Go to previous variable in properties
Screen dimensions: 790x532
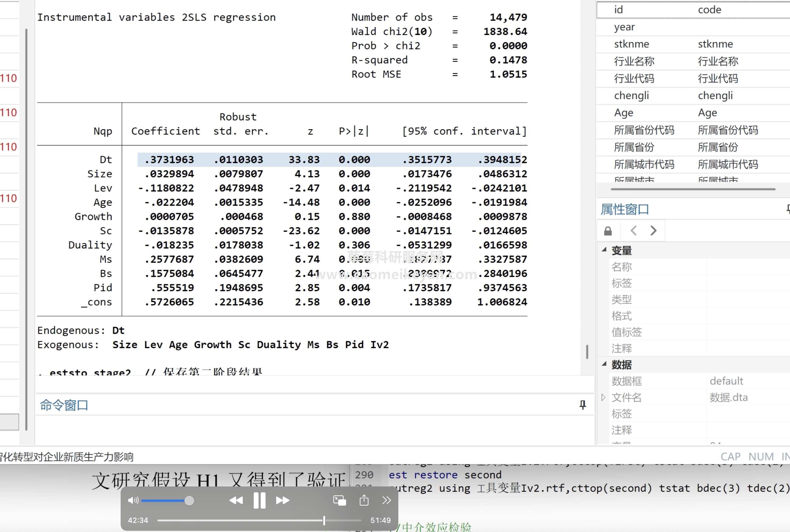[x=634, y=231]
